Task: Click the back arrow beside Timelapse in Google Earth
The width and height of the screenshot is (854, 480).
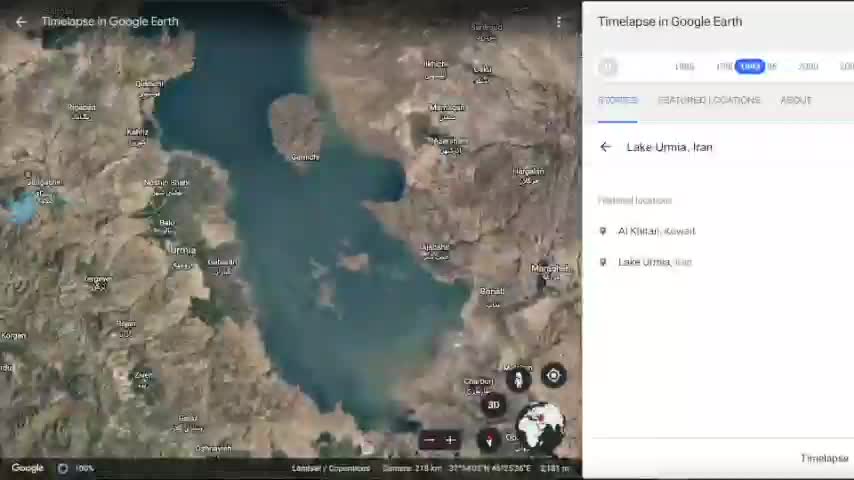Action: tap(21, 21)
